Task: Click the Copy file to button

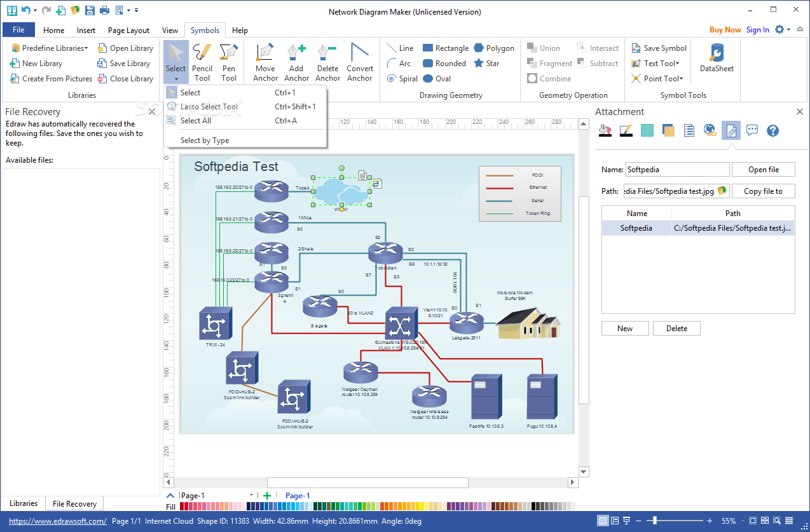Action: pos(764,191)
